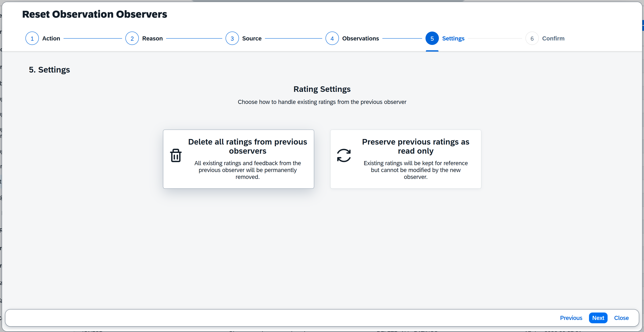This screenshot has height=332, width=644.
Task: Click the refresh arrows icon on preserve card
Action: coord(344,155)
